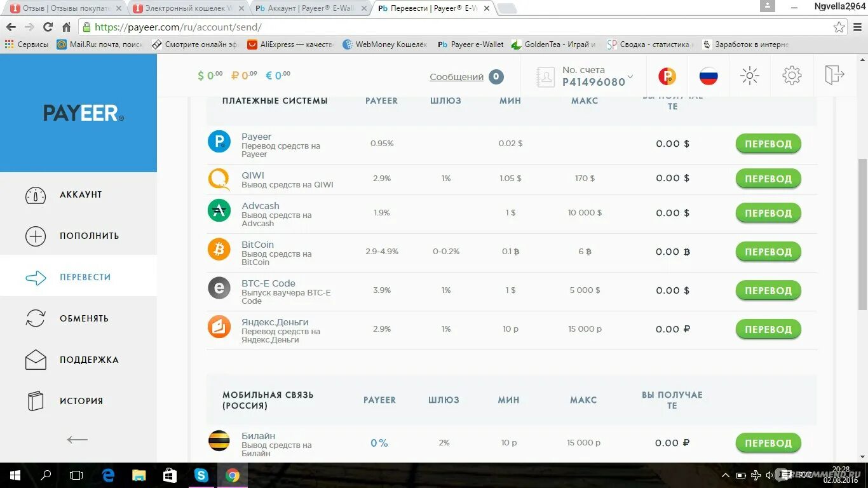
Task: Click the Chrome icon in taskbar
Action: (233, 475)
